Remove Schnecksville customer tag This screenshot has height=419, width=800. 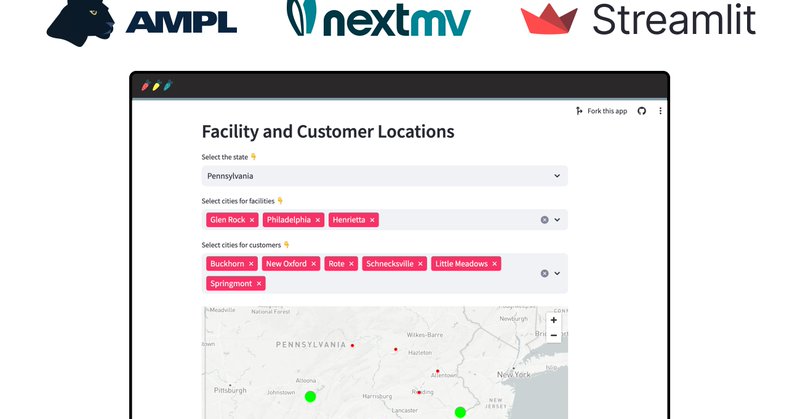click(x=420, y=264)
